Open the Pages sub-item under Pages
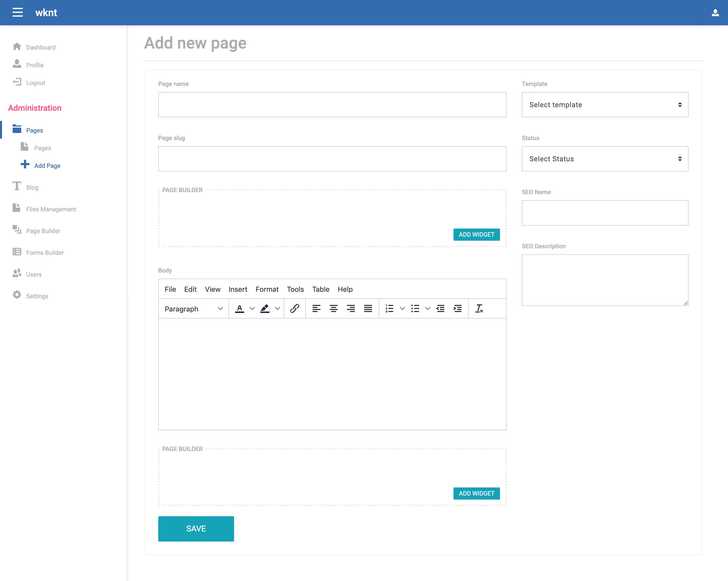Viewport: 728px width, 581px height. click(42, 148)
